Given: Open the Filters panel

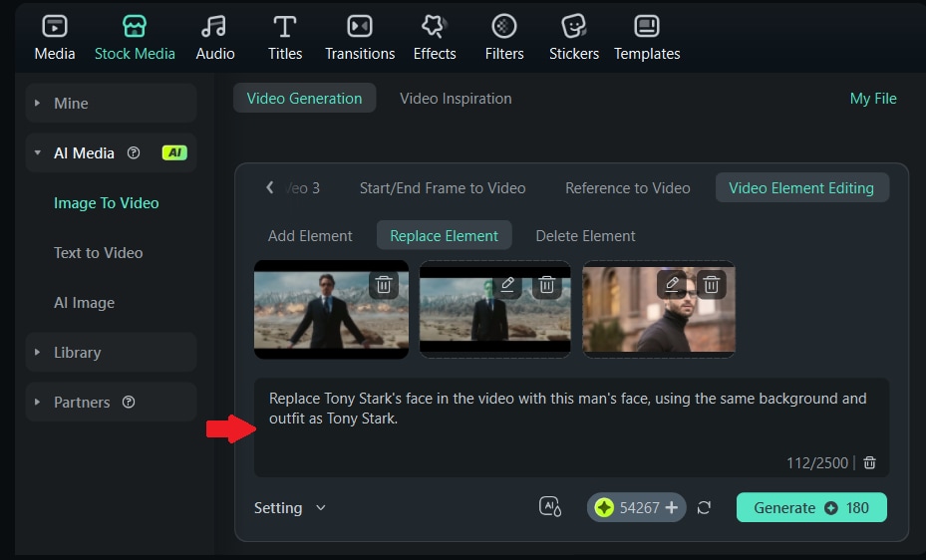Looking at the screenshot, I should coord(503,38).
